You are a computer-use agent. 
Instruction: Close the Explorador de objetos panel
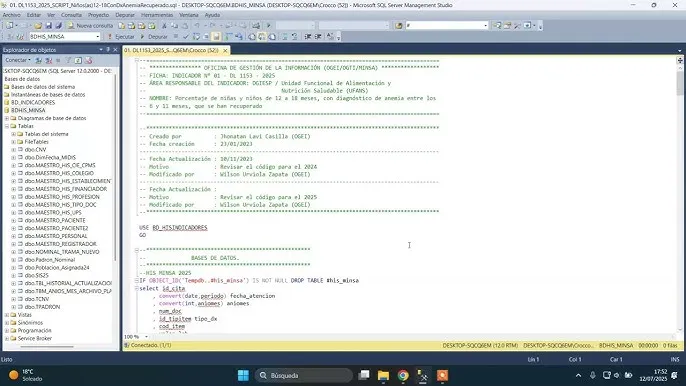tap(116, 50)
